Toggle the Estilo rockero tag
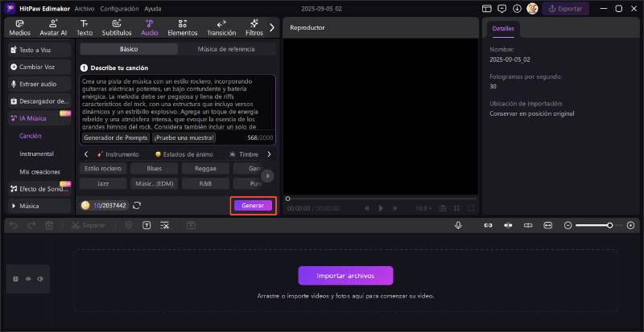This screenshot has height=332, width=644. pos(103,168)
